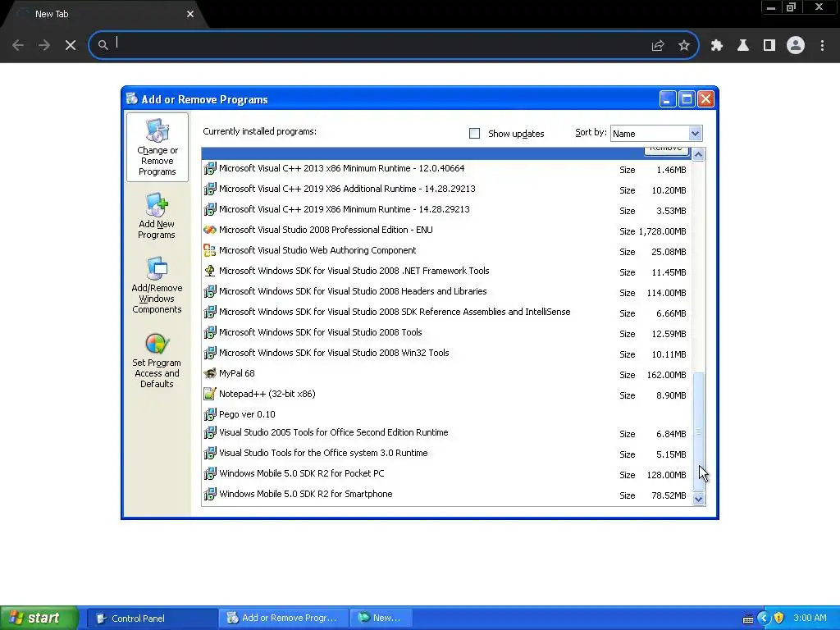840x630 pixels.
Task: Stop loading the page
Action: coord(71,46)
